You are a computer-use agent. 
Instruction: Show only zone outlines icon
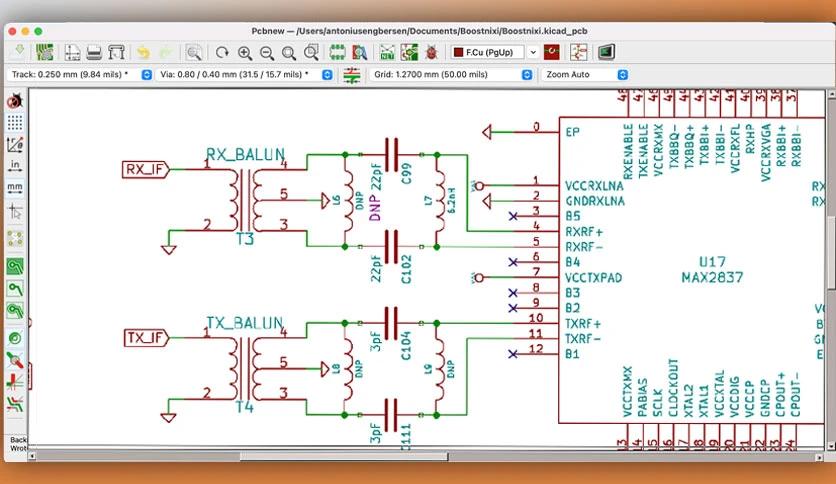[14, 310]
